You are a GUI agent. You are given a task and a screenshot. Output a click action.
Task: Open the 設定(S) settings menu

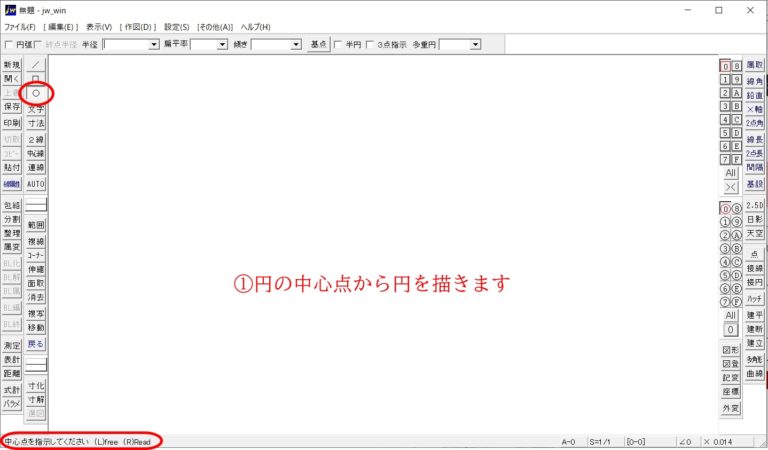(177, 26)
